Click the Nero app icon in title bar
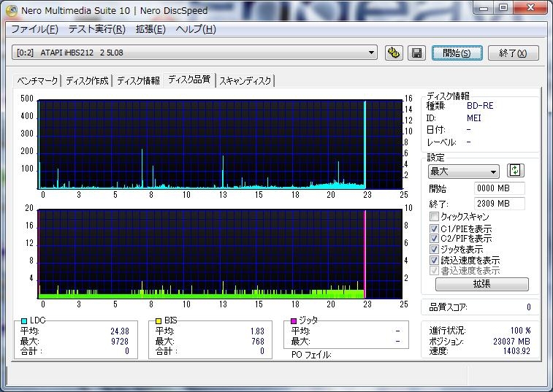 [x=11, y=10]
